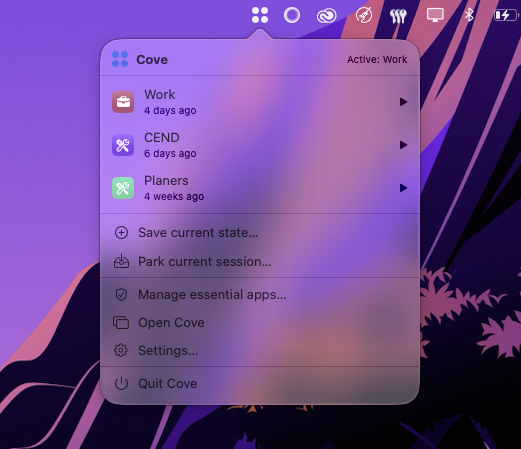521x449 pixels.
Task: Open Creative Cloud menu bar icon
Action: click(326, 16)
